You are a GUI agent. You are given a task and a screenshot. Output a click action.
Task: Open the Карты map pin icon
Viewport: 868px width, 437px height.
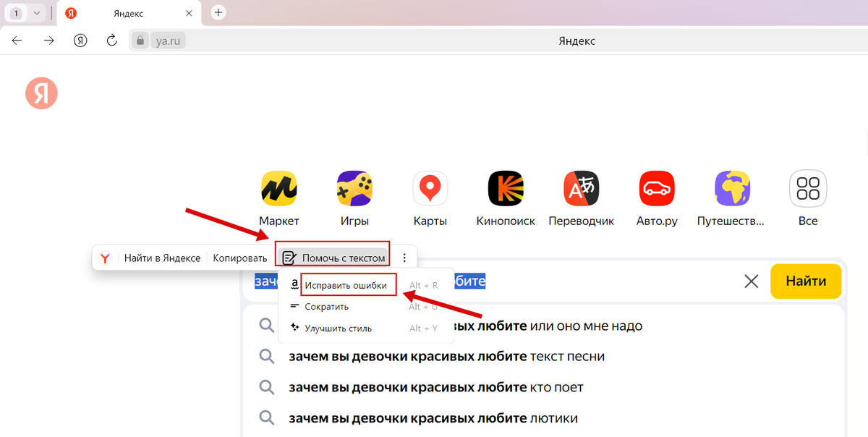pyautogui.click(x=430, y=189)
